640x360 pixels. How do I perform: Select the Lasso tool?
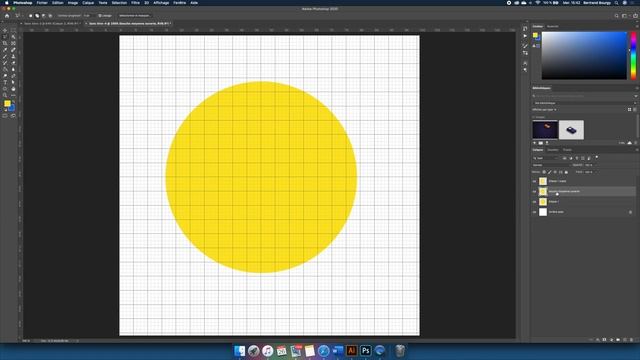5,37
